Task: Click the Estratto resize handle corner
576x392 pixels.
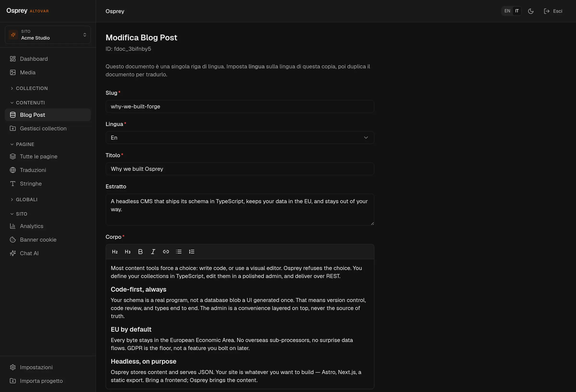Action: coord(372,223)
